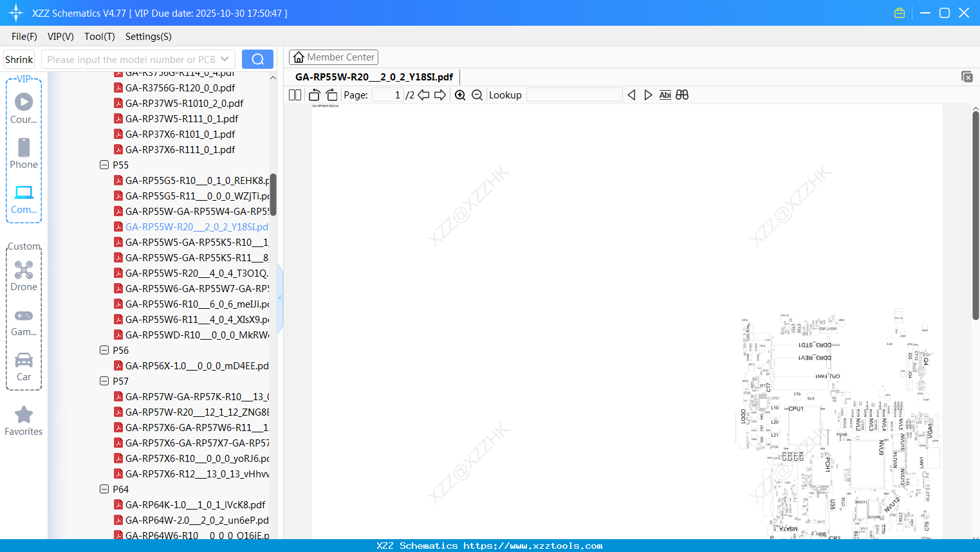Open GA-RP56X-1.0 mD4EE file
This screenshot has width=980, height=552.
(192, 365)
